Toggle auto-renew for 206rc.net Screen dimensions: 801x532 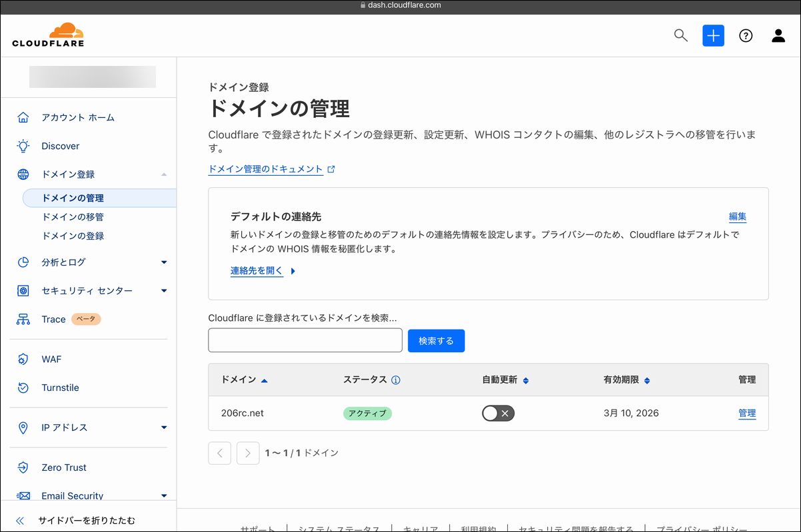498,413
